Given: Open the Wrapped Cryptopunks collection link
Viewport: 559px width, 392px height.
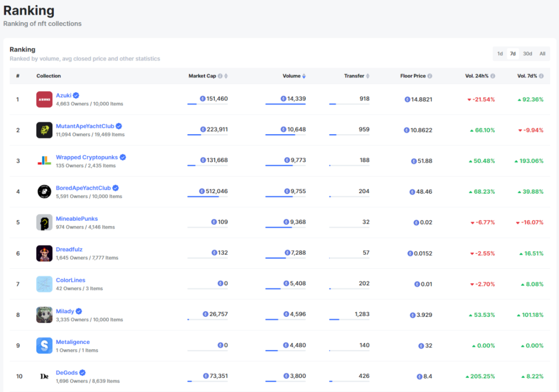Looking at the screenshot, I should pos(86,157).
